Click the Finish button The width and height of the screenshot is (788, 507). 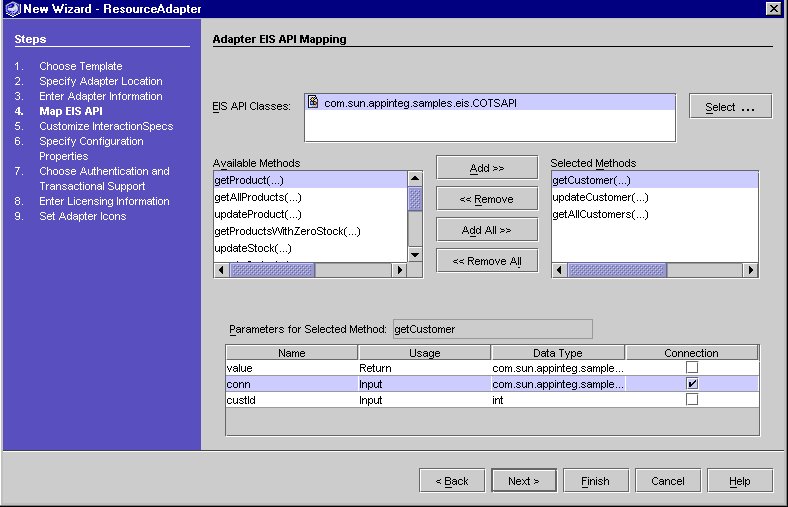coord(596,481)
